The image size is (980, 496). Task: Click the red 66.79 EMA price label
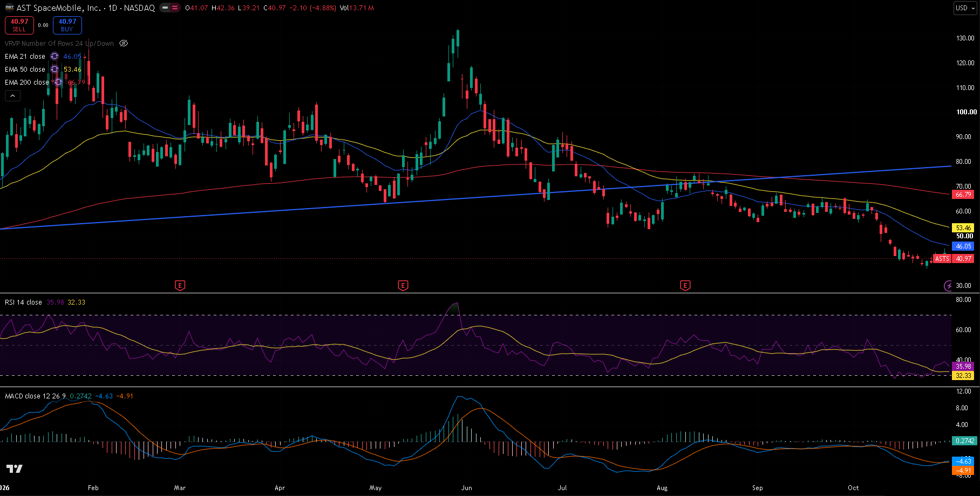pos(964,195)
